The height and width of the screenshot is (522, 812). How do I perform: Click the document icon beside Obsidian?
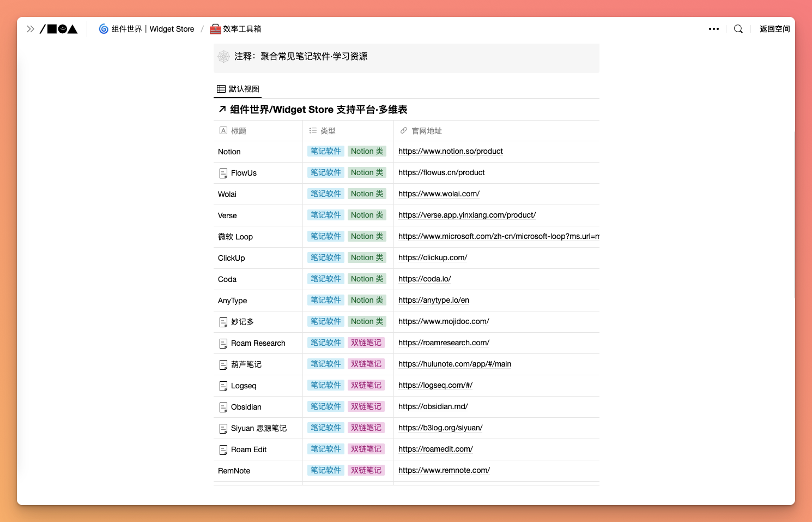pos(223,406)
